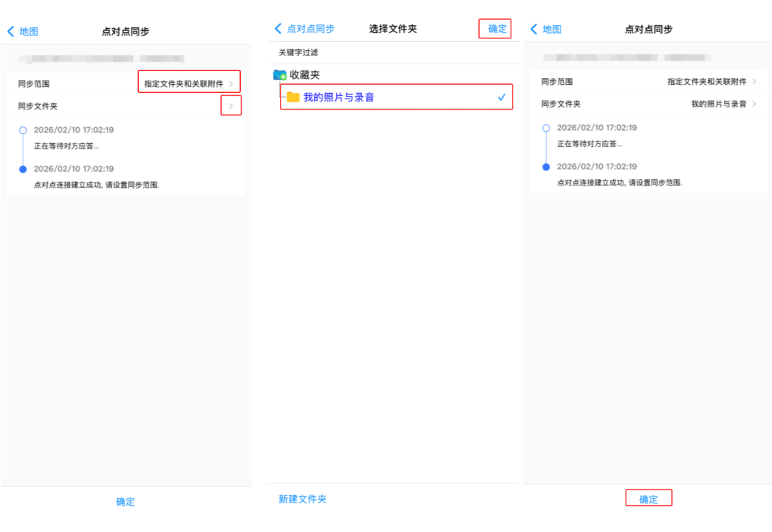Click the hollow timeline circle in the first sync screen
The image size is (772, 532).
(x=23, y=130)
